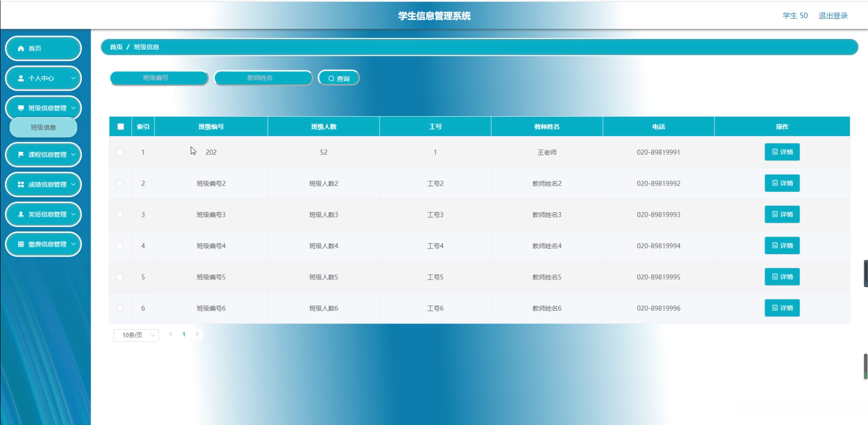Click the 班级人数3 cell
Screen dimensions: 868x425
click(x=324, y=215)
